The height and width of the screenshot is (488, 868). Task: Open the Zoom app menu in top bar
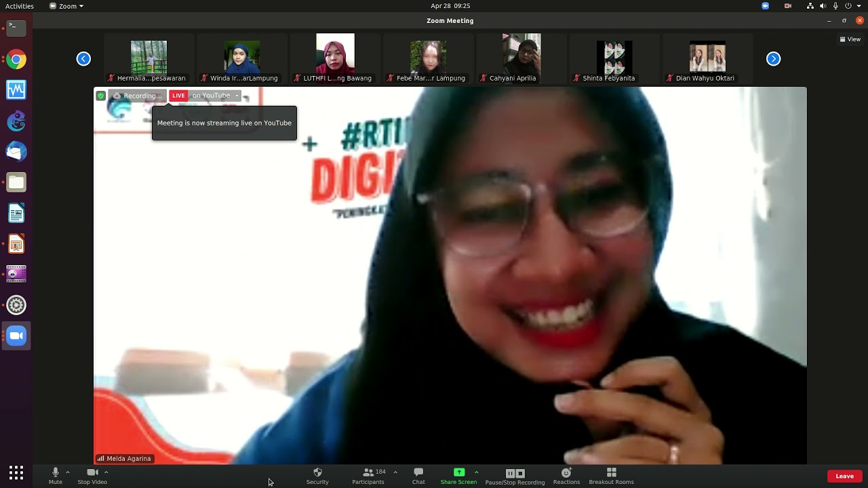pos(66,6)
